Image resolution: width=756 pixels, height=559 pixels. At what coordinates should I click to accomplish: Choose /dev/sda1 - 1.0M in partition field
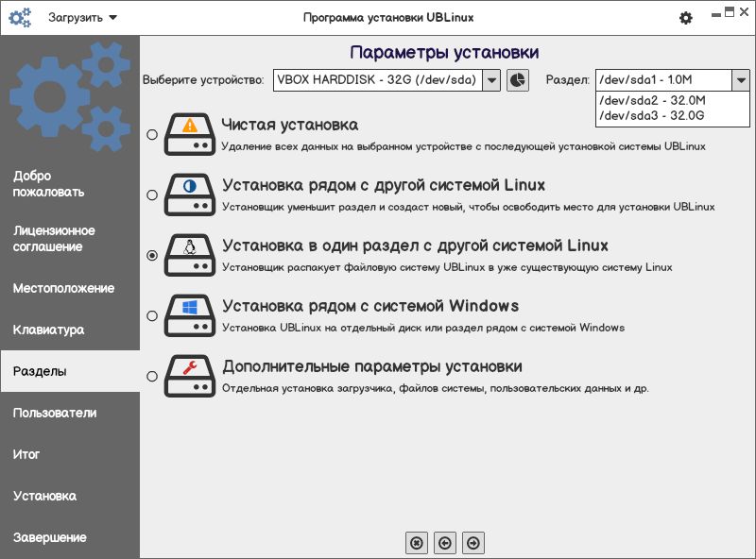coord(664,80)
